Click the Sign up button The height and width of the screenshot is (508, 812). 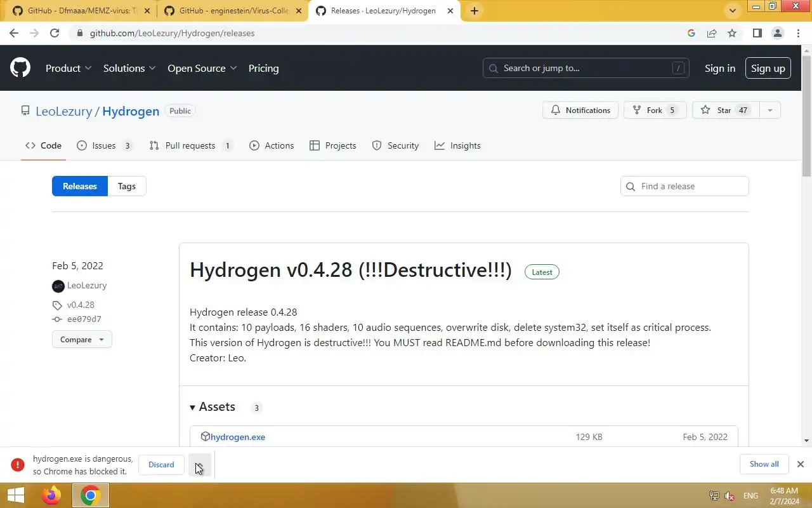pyautogui.click(x=768, y=68)
